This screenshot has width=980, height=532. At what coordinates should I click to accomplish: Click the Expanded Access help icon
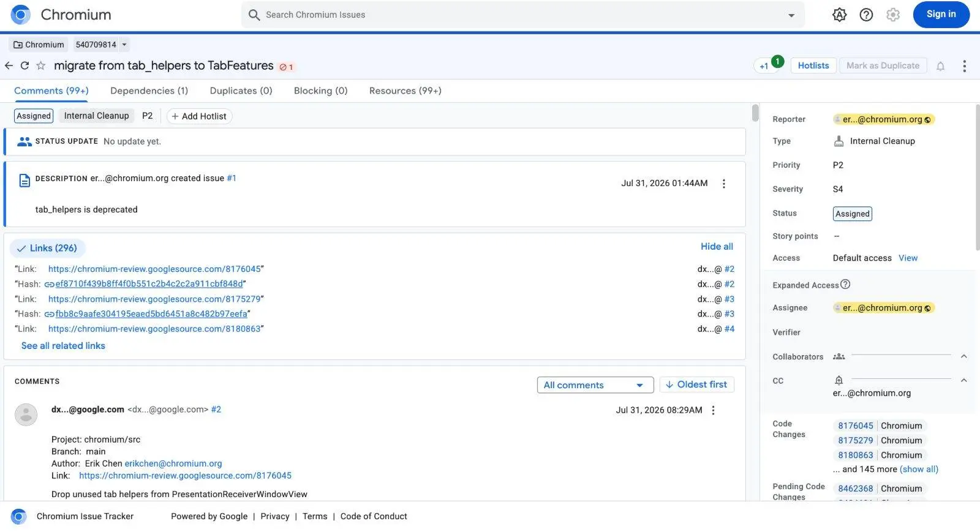coord(845,284)
